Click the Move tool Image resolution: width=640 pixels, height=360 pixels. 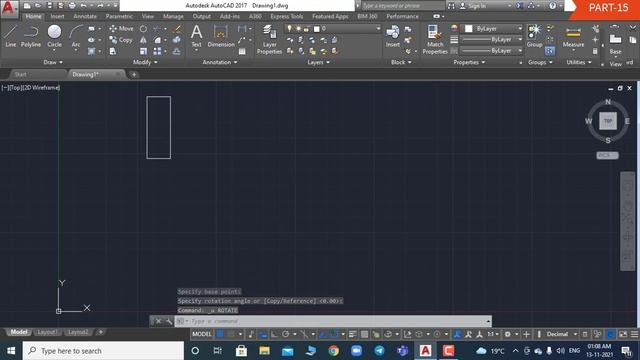point(121,29)
